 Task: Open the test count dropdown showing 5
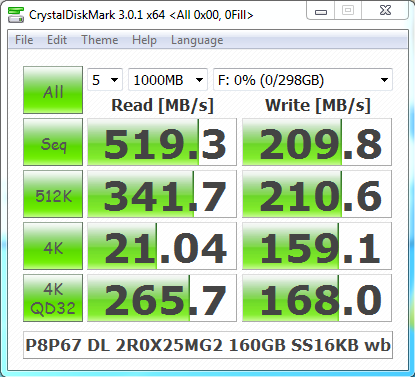click(x=105, y=80)
